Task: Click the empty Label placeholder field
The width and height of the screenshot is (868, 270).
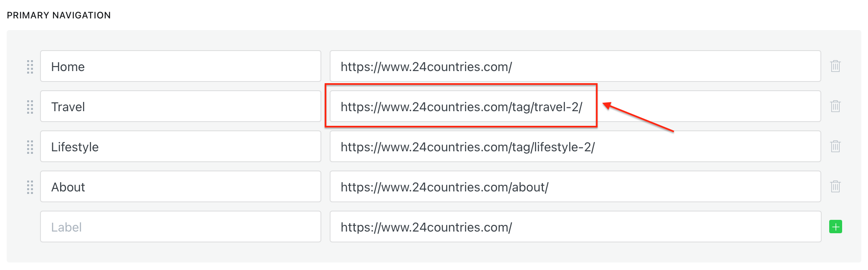Action: pos(180,227)
